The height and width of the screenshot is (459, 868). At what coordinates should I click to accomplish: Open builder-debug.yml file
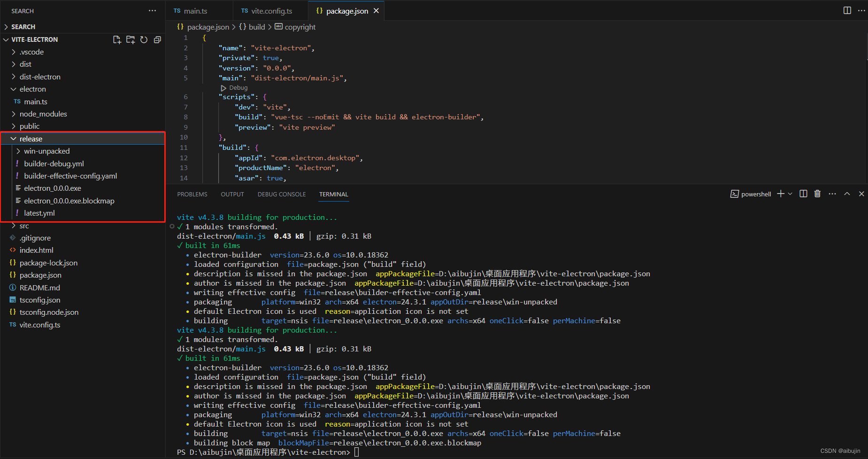point(83,163)
